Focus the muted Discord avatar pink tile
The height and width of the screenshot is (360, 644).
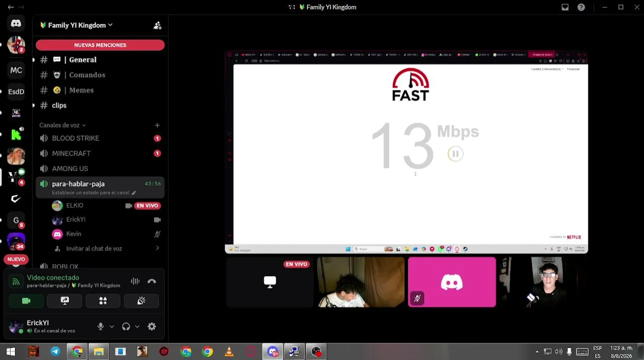click(452, 282)
